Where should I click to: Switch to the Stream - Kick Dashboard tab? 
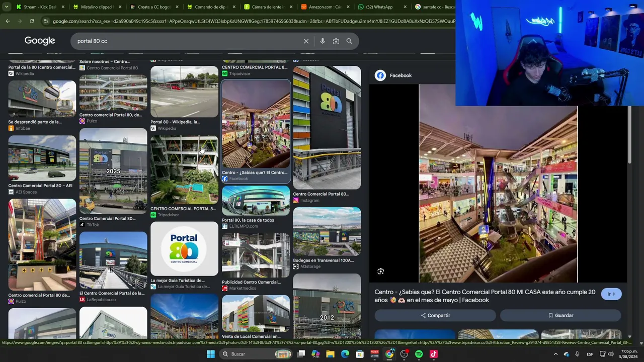[x=40, y=7]
